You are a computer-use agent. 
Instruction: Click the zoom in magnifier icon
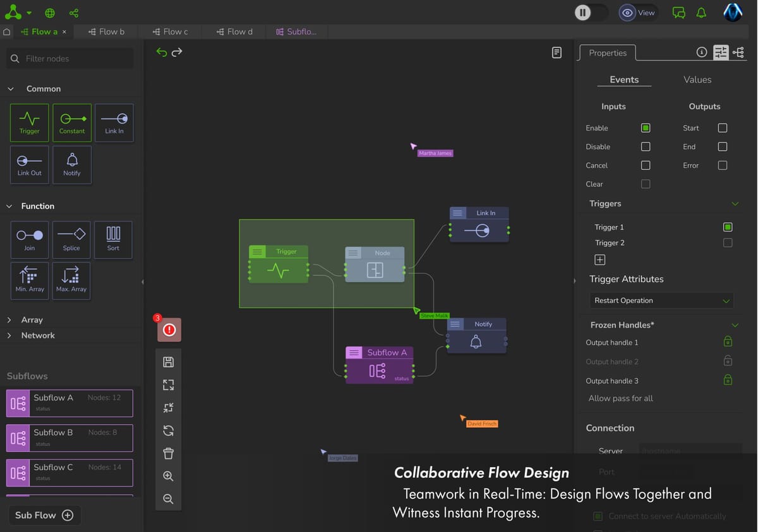[168, 476]
